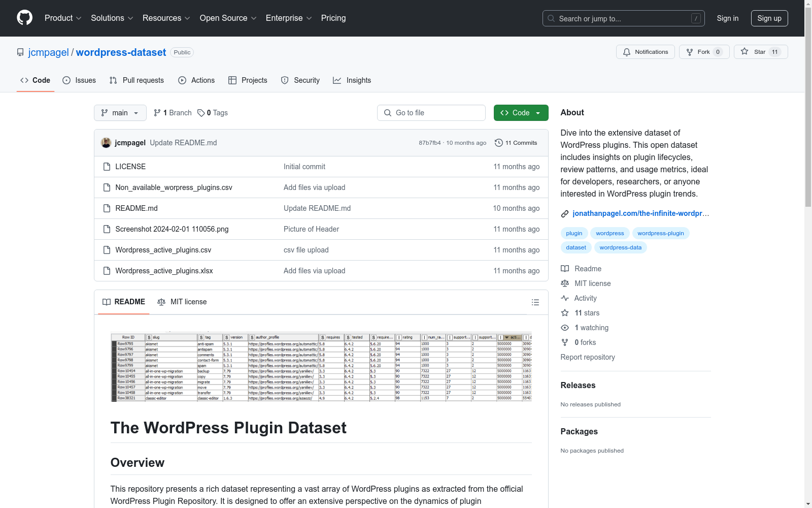Image resolution: width=812 pixels, height=508 pixels.
Task: Open the Projects tab
Action: [x=248, y=80]
